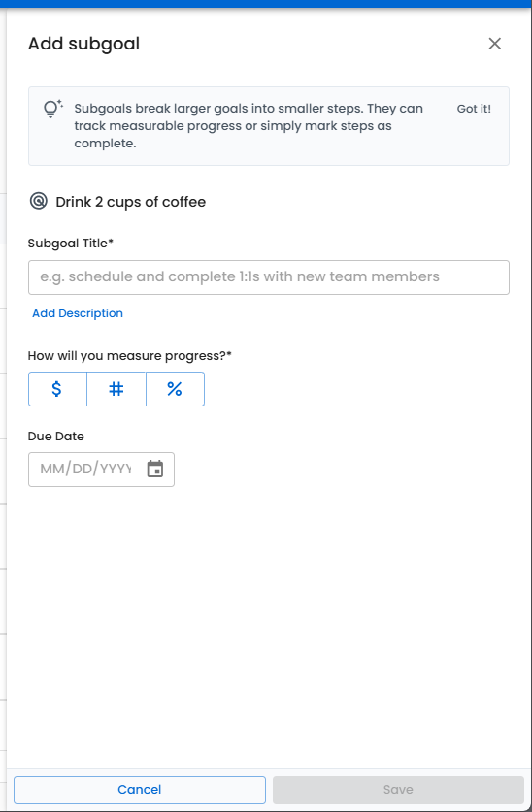The height and width of the screenshot is (812, 532).
Task: Click the Subgoal Title label
Action: 71,243
